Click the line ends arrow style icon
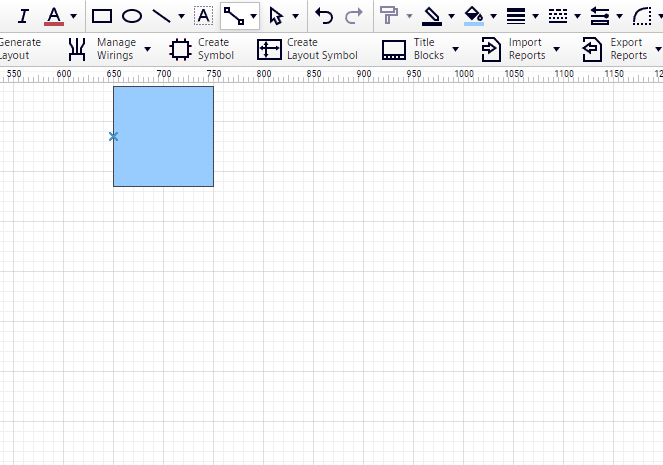The image size is (663, 465). [x=600, y=16]
